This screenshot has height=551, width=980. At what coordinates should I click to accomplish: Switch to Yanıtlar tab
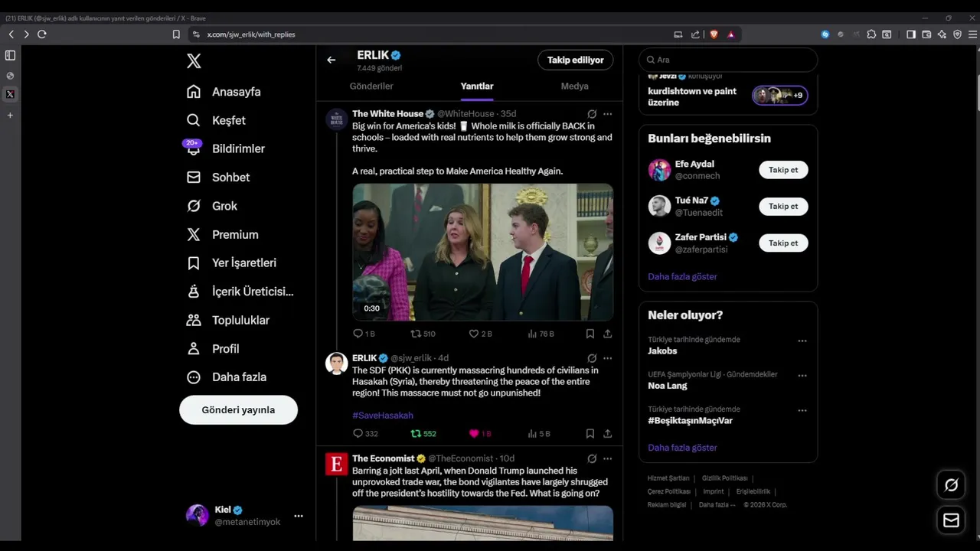coord(476,86)
